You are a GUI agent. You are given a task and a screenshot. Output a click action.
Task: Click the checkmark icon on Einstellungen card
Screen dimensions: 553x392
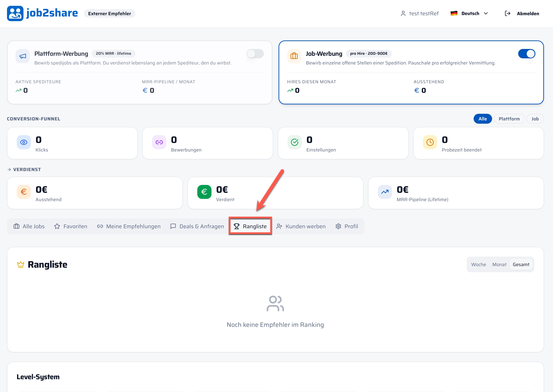pos(295,142)
